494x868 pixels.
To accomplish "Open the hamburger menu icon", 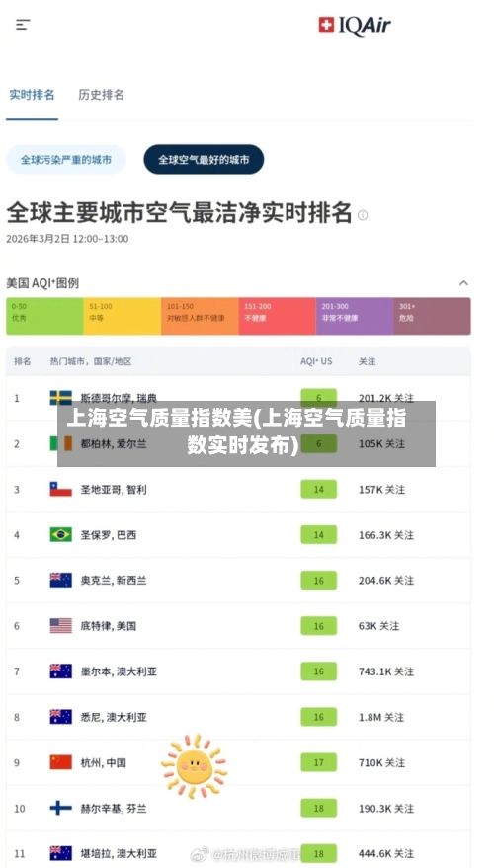I will 22,25.
